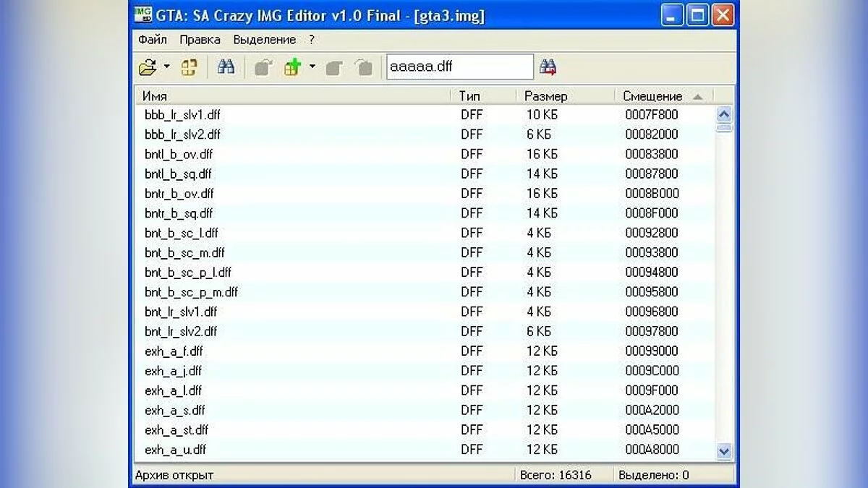The height and width of the screenshot is (488, 868).
Task: Click the blue binoculars search icon left of the green plus
Action: click(x=226, y=67)
